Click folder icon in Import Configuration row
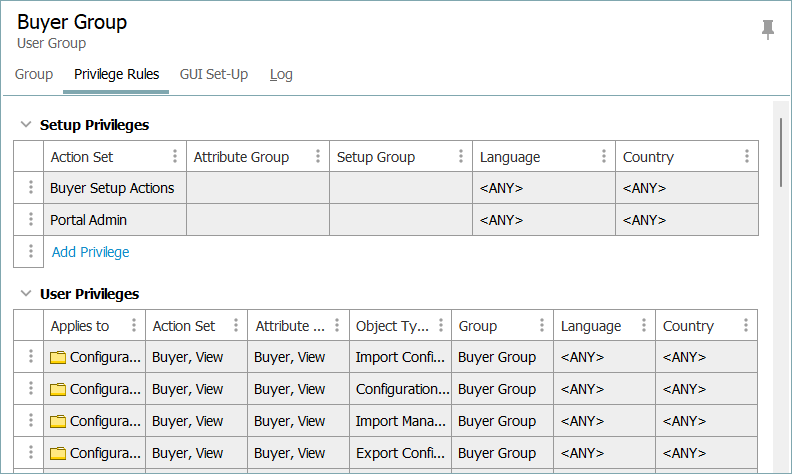Viewport: 792px width, 474px height. [x=58, y=357]
